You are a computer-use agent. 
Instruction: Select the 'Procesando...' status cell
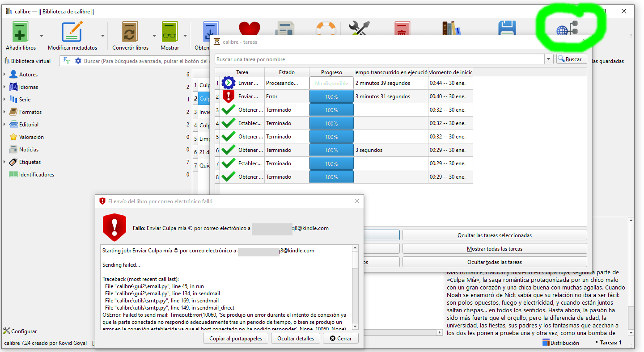(x=287, y=83)
